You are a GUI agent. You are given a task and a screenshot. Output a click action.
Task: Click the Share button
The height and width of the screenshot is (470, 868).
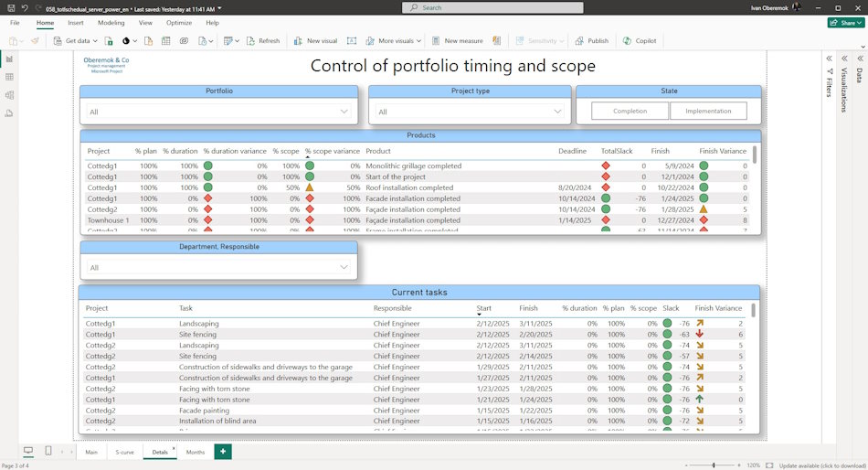(846, 23)
